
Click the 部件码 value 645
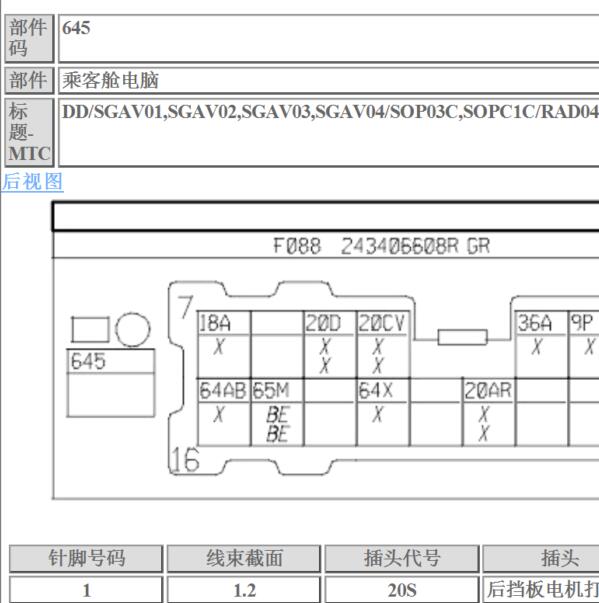click(76, 28)
